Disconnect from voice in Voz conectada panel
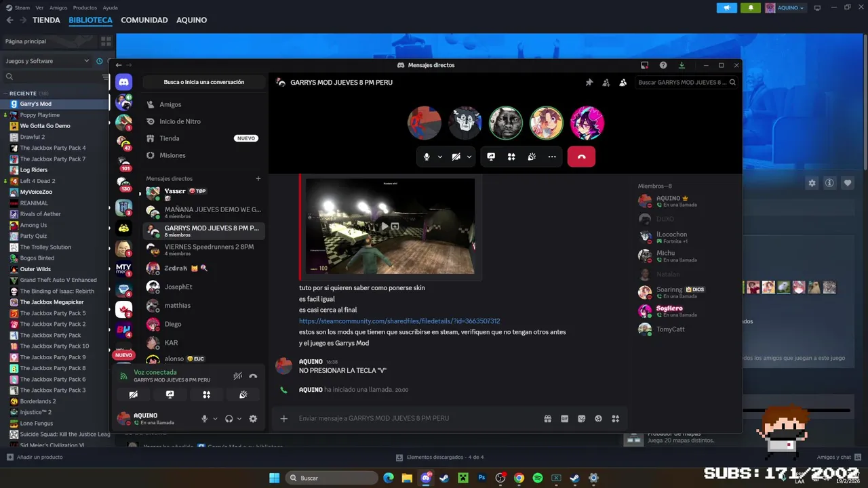 point(253,375)
